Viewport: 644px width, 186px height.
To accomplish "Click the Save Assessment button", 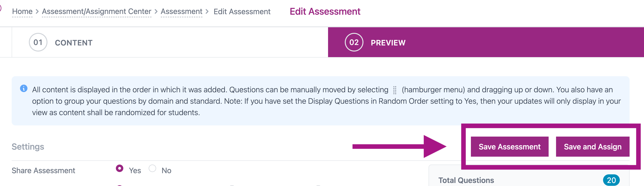I will click(510, 147).
